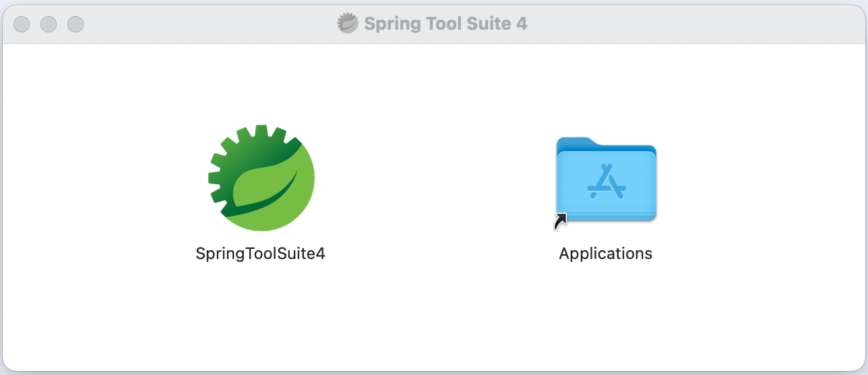
Task: Click the title bar Spring gear proxy icon
Action: click(348, 24)
